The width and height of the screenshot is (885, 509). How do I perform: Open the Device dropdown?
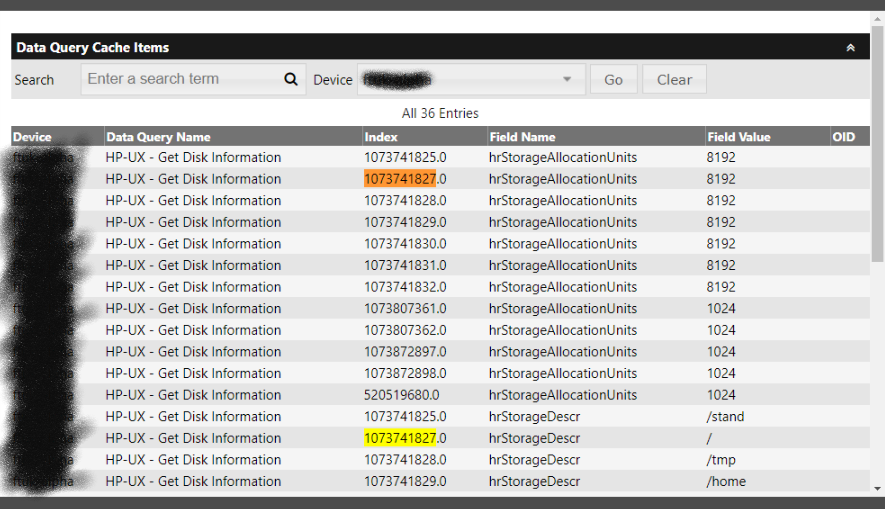(471, 80)
